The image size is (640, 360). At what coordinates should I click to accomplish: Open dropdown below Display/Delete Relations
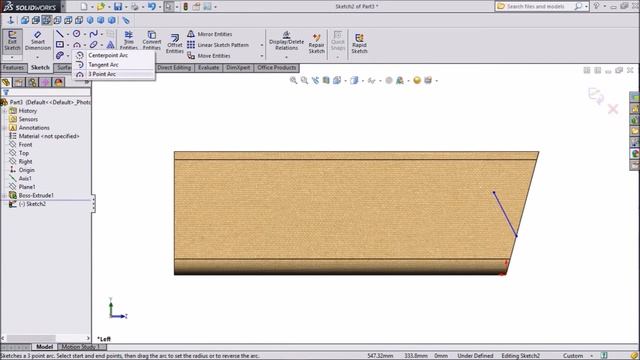pos(287,57)
